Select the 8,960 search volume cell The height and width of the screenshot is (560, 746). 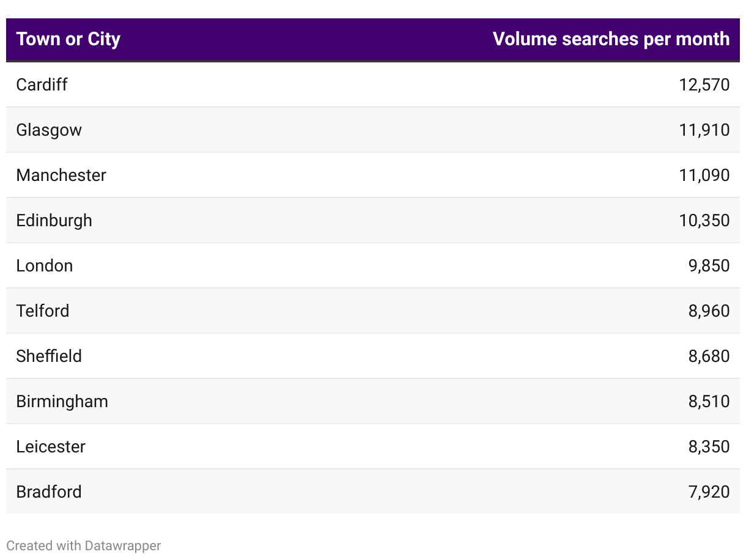[709, 311]
